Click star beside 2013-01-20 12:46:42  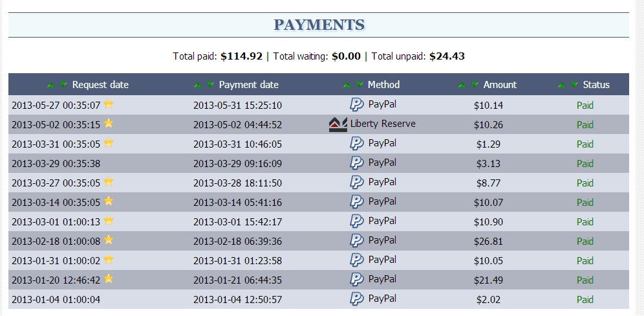click(109, 279)
